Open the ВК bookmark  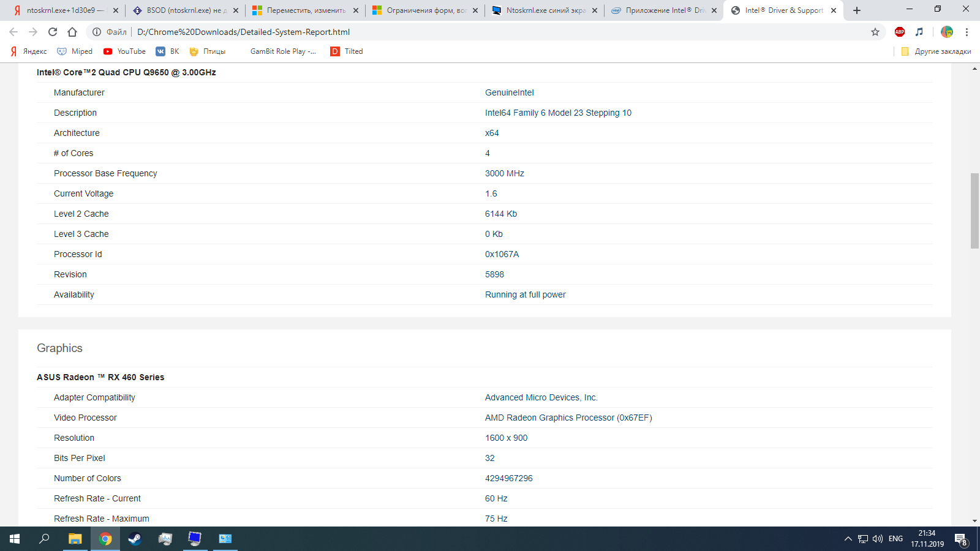tap(167, 51)
